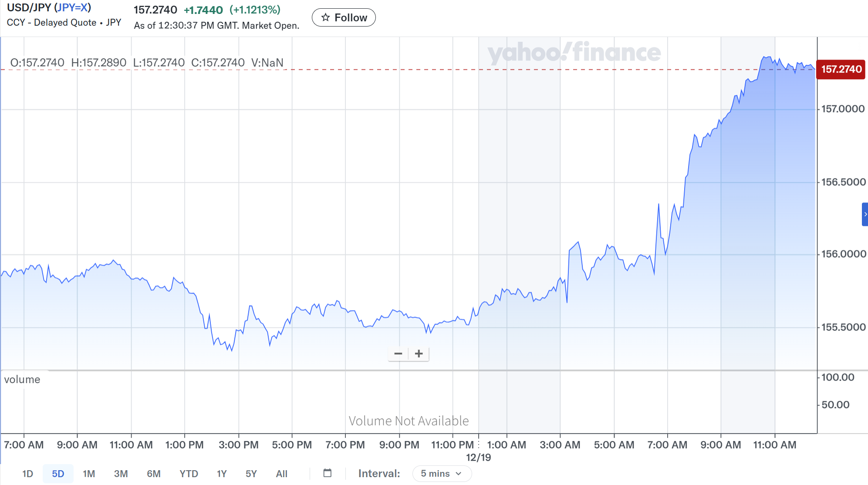Click the zoom out minus icon
The image size is (868, 485).
398,354
